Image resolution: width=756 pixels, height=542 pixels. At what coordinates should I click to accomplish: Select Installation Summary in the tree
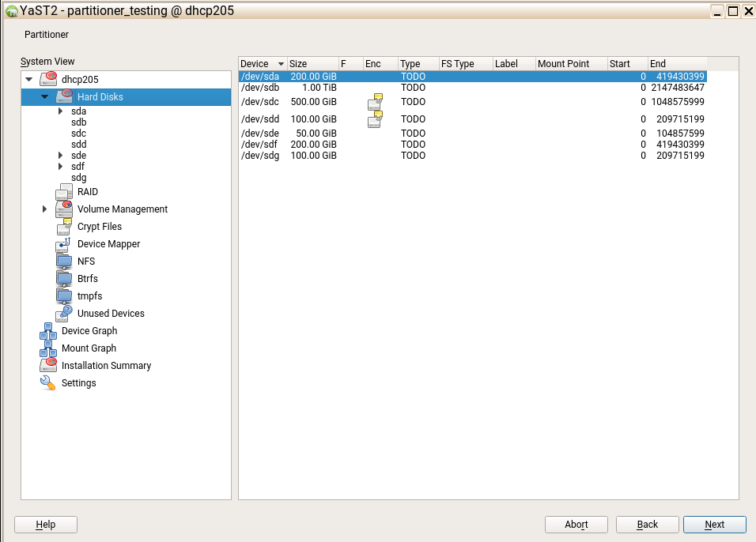pyautogui.click(x=106, y=366)
